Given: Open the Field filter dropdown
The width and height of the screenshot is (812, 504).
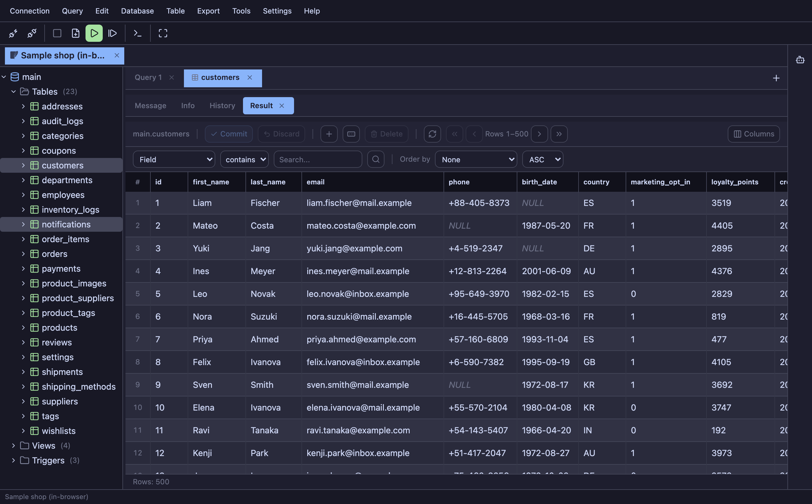Looking at the screenshot, I should 174,159.
